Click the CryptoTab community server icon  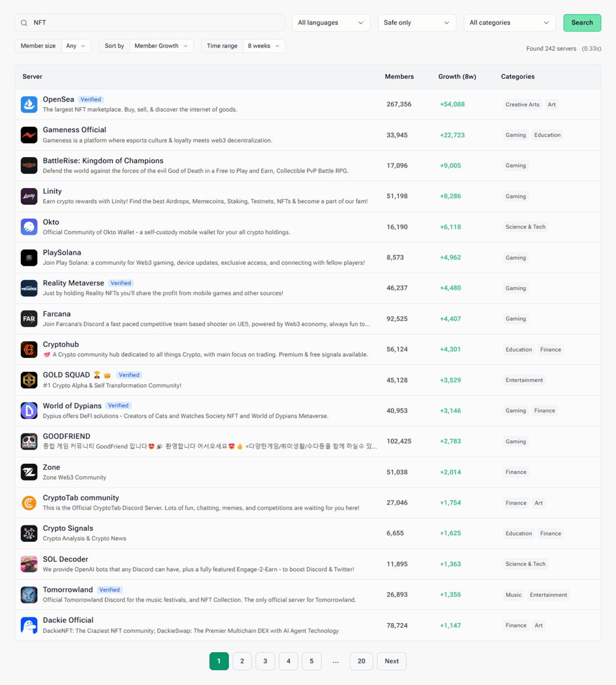[29, 503]
